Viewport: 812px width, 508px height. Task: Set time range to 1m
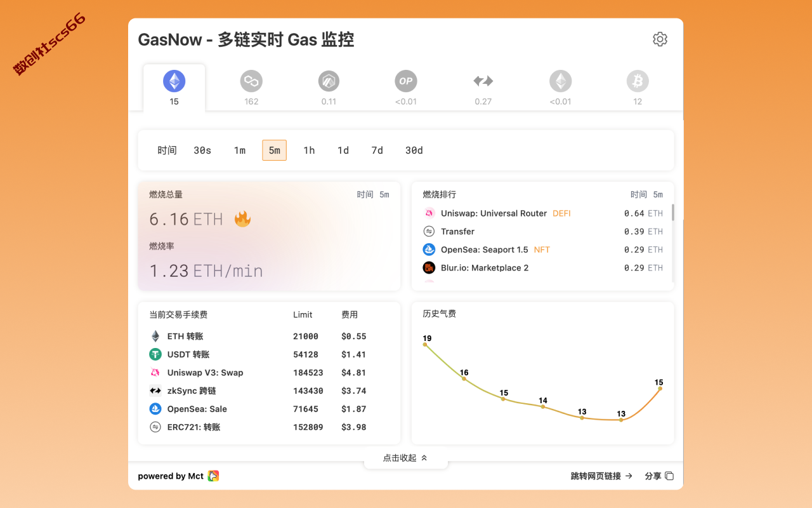pos(239,150)
